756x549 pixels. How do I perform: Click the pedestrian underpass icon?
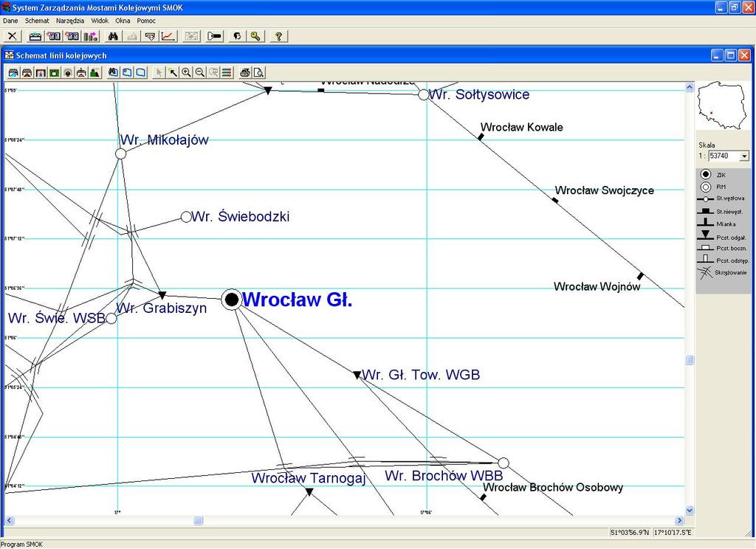(x=41, y=73)
